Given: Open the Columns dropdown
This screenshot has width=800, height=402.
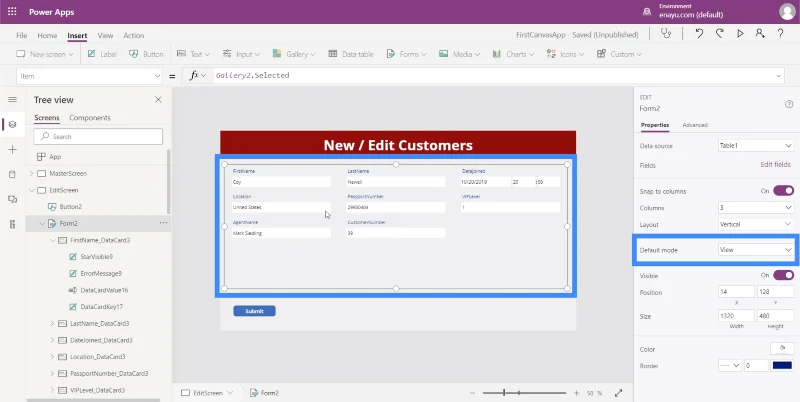Looking at the screenshot, I should point(756,208).
